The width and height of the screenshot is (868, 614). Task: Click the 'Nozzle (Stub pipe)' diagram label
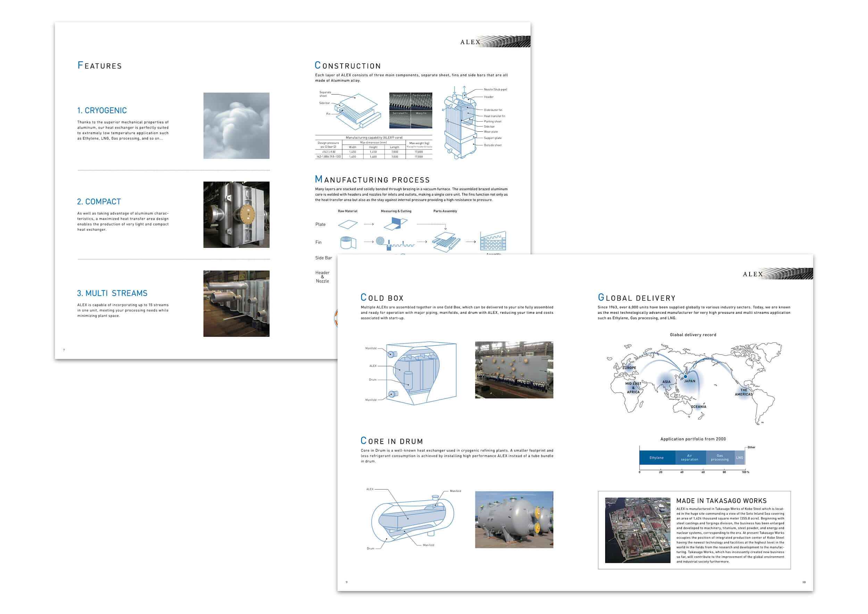pos(495,90)
